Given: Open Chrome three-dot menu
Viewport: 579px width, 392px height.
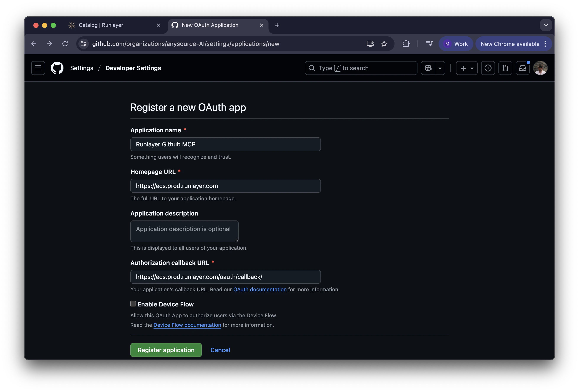Looking at the screenshot, I should tap(545, 44).
